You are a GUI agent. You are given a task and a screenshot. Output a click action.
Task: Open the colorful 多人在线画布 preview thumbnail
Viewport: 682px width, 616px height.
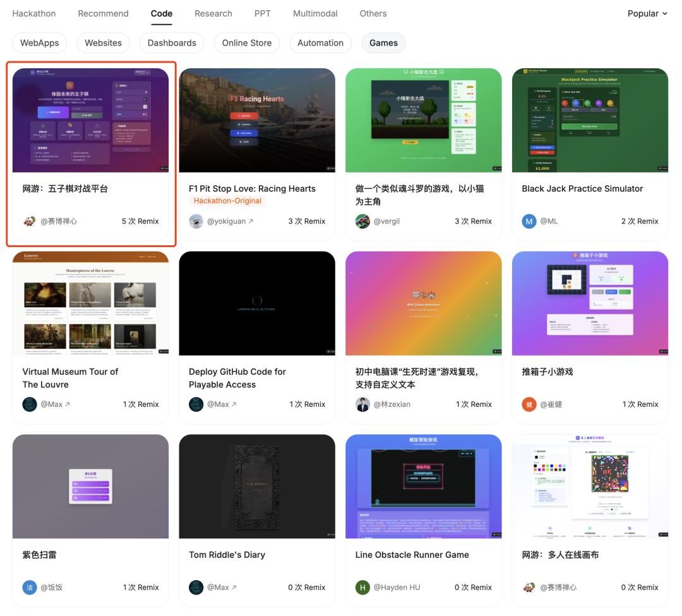590,486
